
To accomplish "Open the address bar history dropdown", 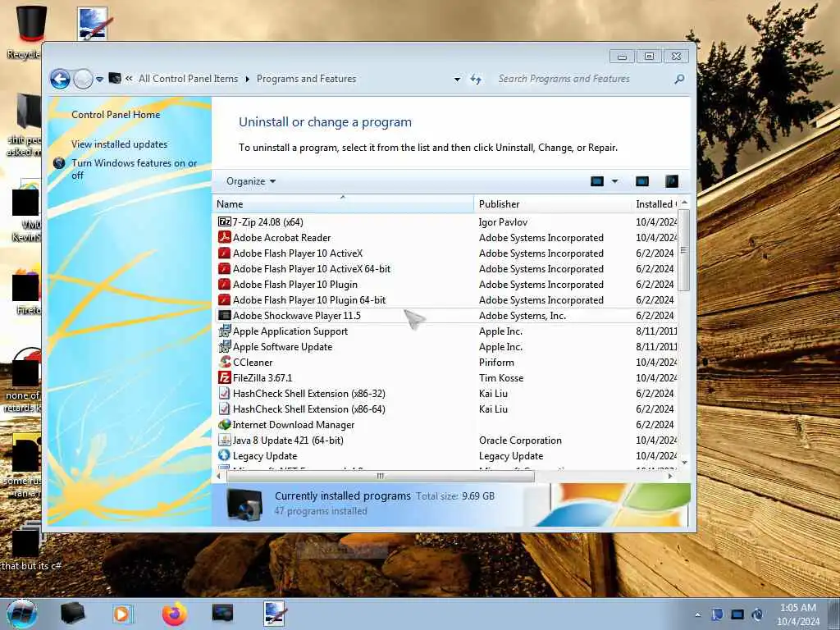I will pyautogui.click(x=457, y=80).
